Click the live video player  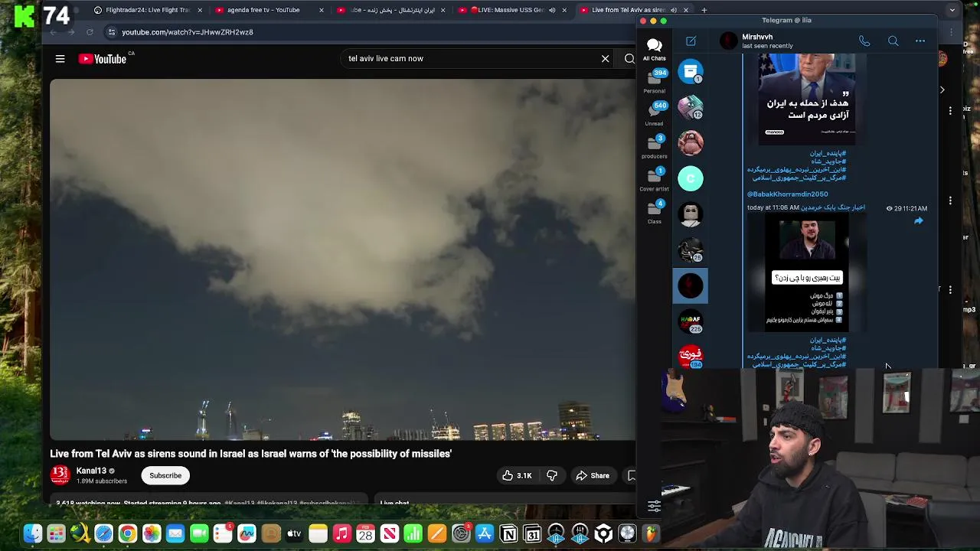(342, 259)
